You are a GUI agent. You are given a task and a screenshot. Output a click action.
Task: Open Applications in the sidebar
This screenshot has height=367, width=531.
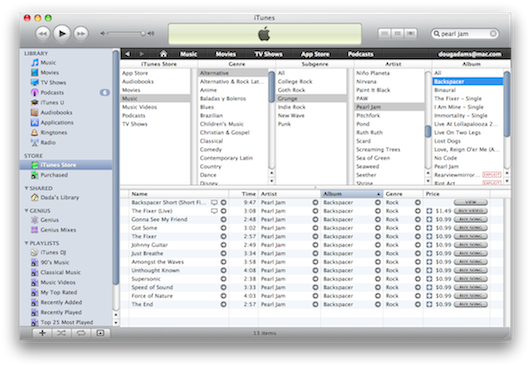(57, 122)
